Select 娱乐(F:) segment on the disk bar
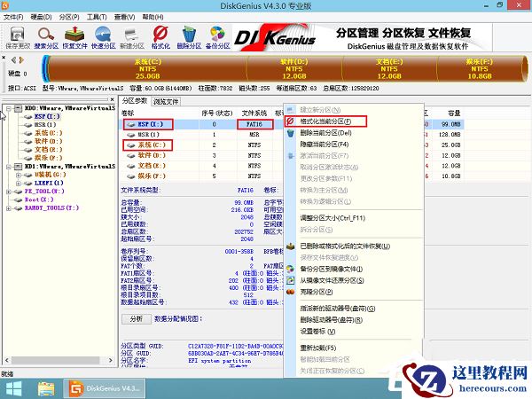 (480, 69)
